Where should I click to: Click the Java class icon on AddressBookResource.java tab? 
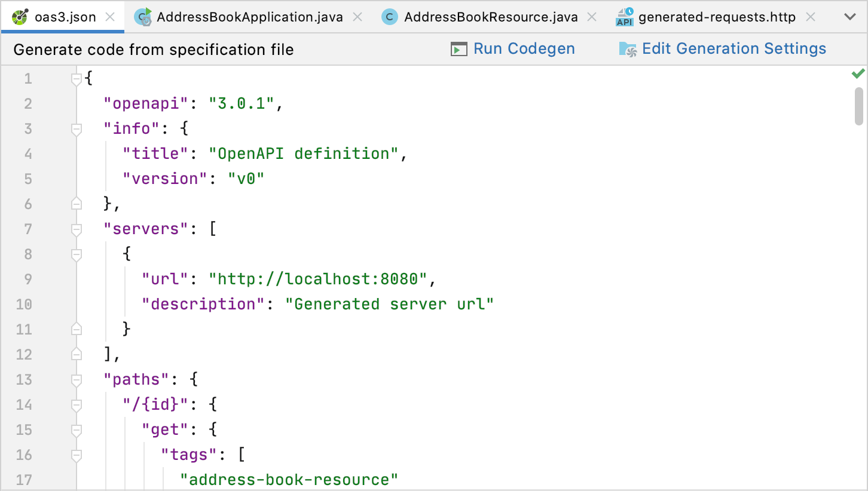pos(390,17)
